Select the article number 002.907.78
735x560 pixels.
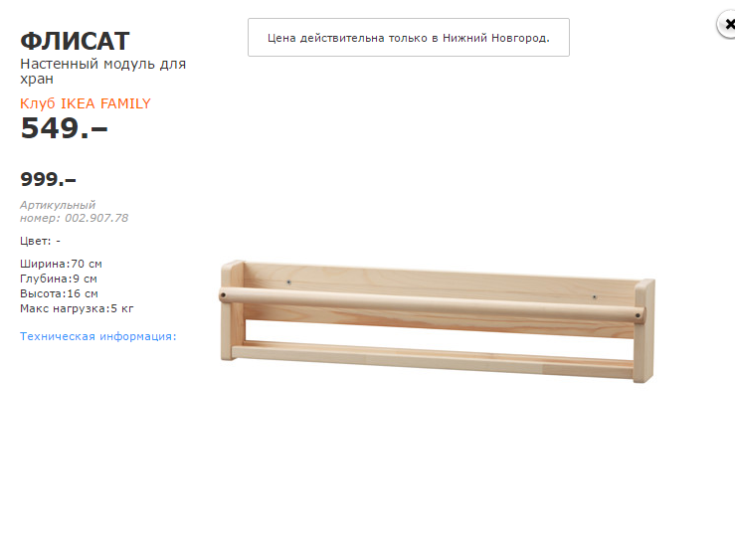[96, 218]
